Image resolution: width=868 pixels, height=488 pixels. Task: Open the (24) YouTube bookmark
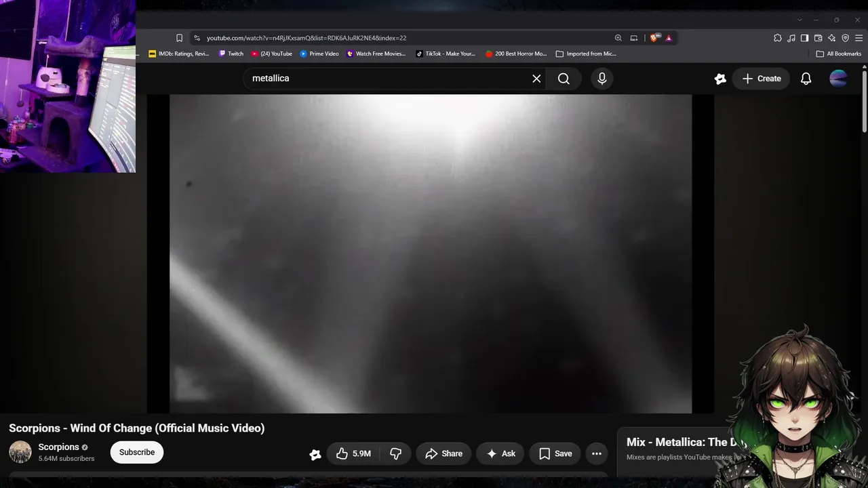(271, 54)
